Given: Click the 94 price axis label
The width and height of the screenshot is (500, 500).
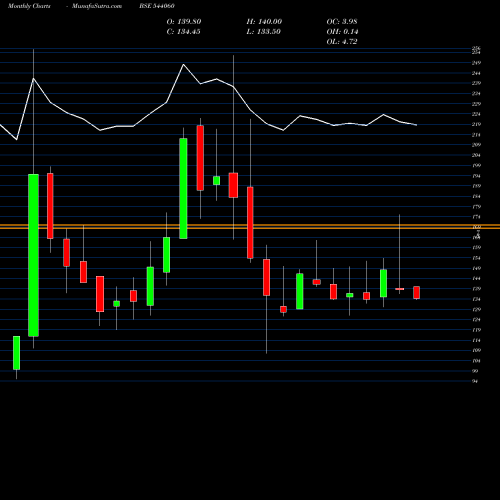Looking at the screenshot, I should (x=475, y=381).
